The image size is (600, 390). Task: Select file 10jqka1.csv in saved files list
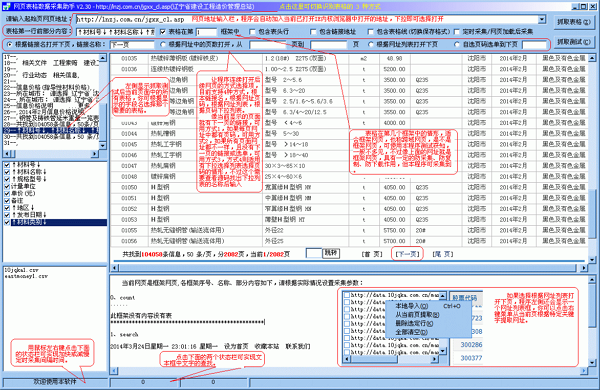point(21,270)
